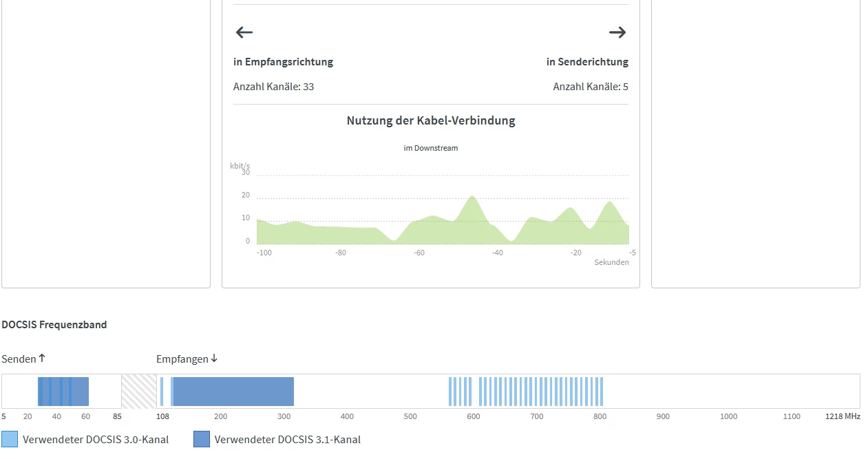Viewport: 868px width, 459px height.
Task: Click the left arrow above 'in Empfangsrichtung'
Action: point(244,32)
